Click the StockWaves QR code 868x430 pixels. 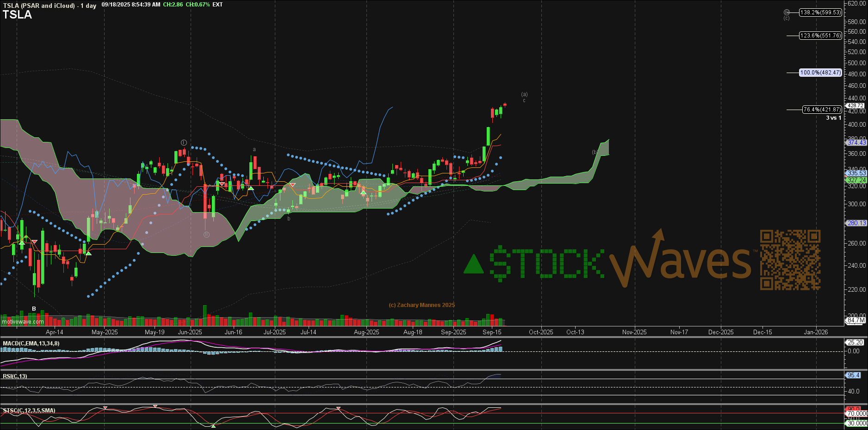point(790,260)
